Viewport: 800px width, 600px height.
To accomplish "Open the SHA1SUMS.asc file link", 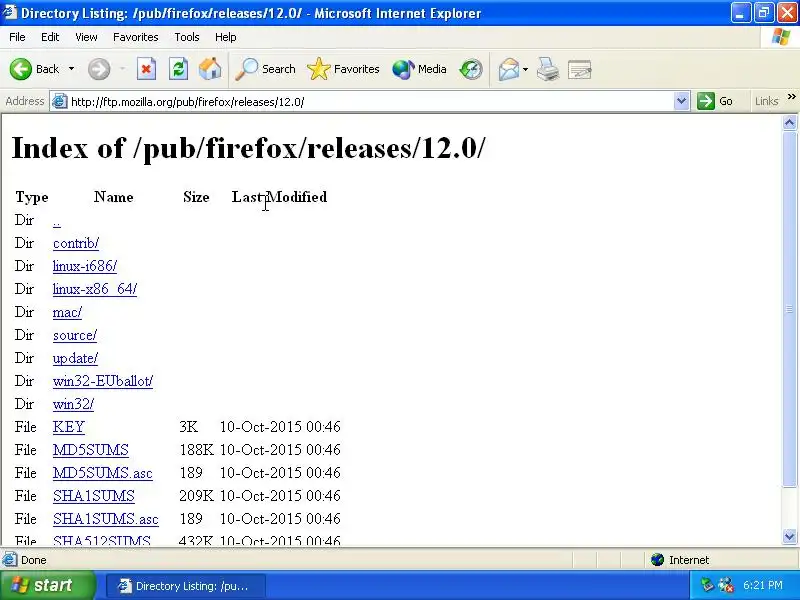I will pyautogui.click(x=106, y=518).
